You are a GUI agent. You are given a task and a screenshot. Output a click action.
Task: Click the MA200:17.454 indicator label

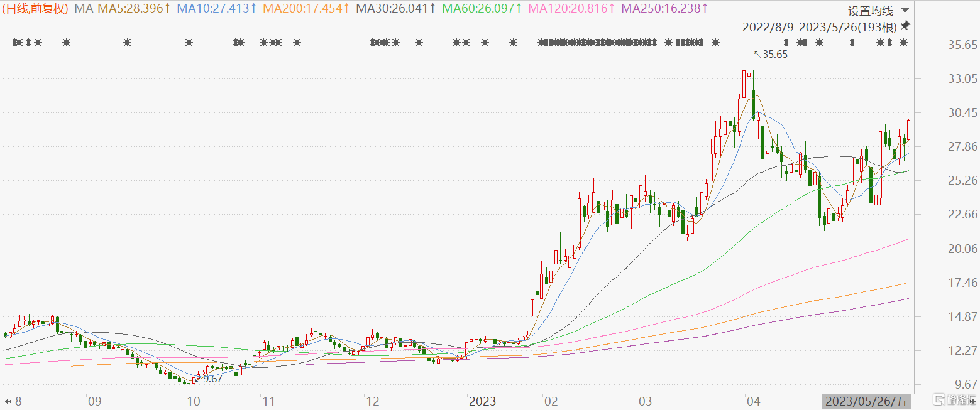click(306, 9)
